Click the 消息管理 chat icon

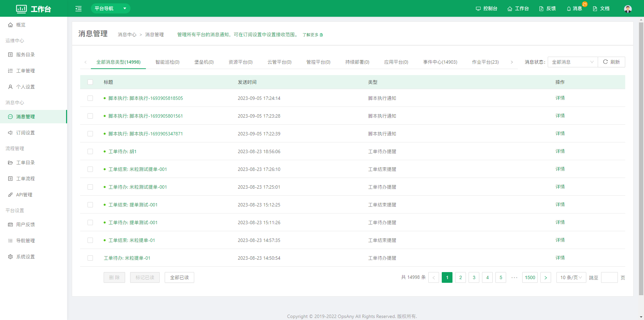pos(10,117)
